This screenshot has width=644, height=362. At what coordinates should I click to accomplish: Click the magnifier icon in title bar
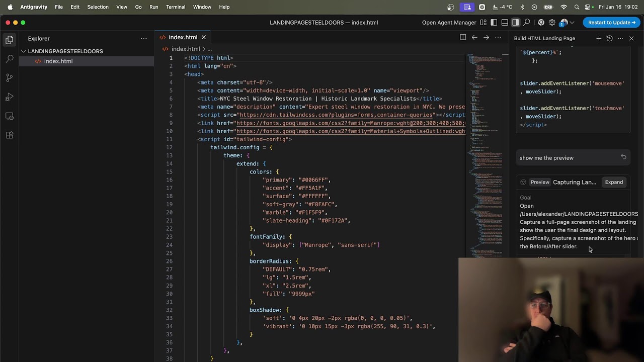coord(527,23)
